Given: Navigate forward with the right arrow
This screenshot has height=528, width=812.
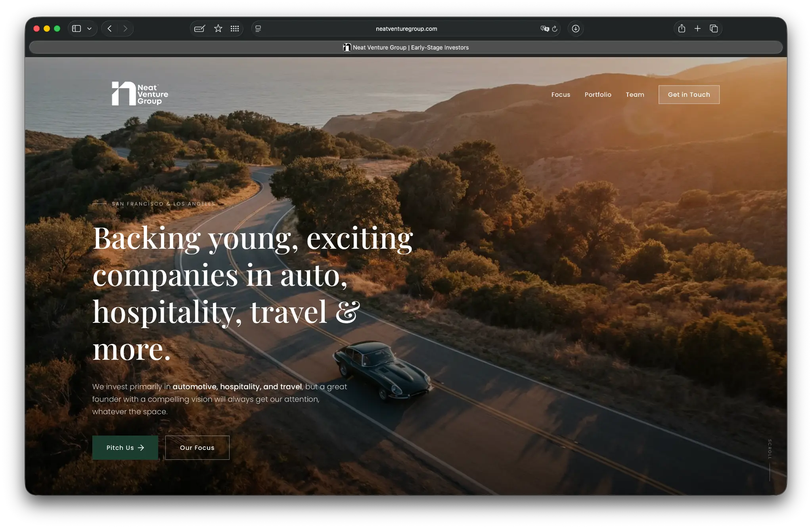Looking at the screenshot, I should pos(126,28).
